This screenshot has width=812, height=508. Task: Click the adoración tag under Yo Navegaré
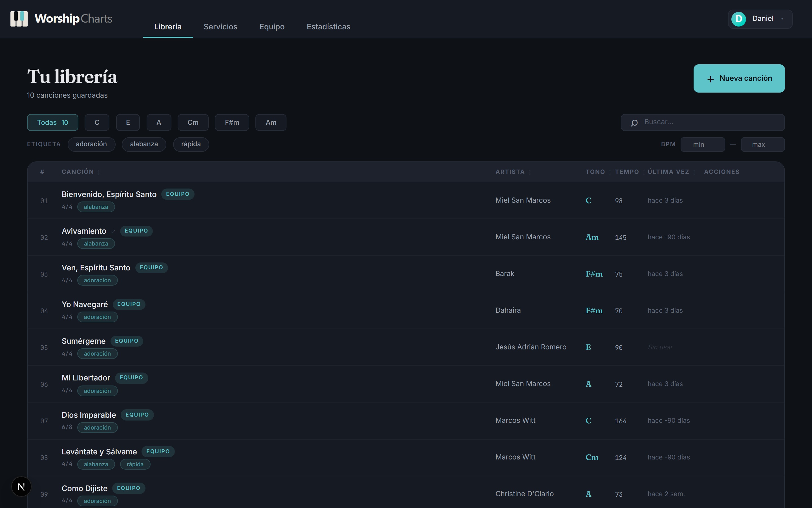click(97, 317)
